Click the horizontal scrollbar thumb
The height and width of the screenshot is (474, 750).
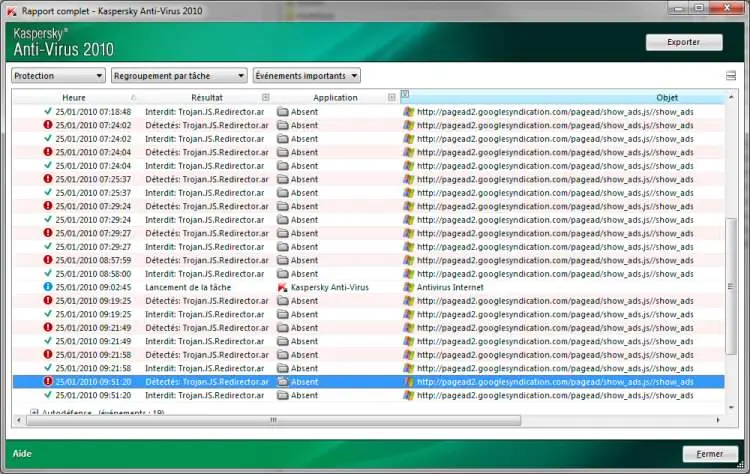[x=274, y=420]
